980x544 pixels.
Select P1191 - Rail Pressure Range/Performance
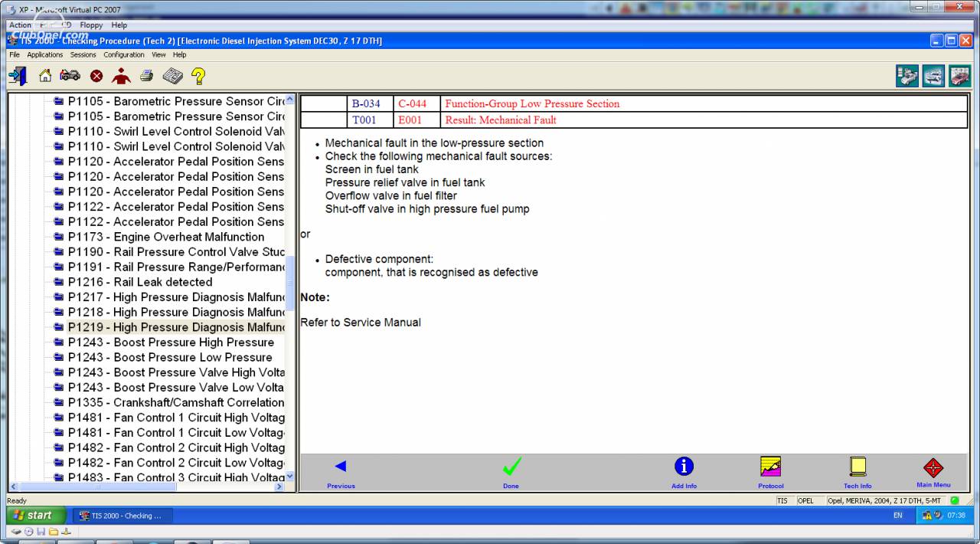[176, 267]
